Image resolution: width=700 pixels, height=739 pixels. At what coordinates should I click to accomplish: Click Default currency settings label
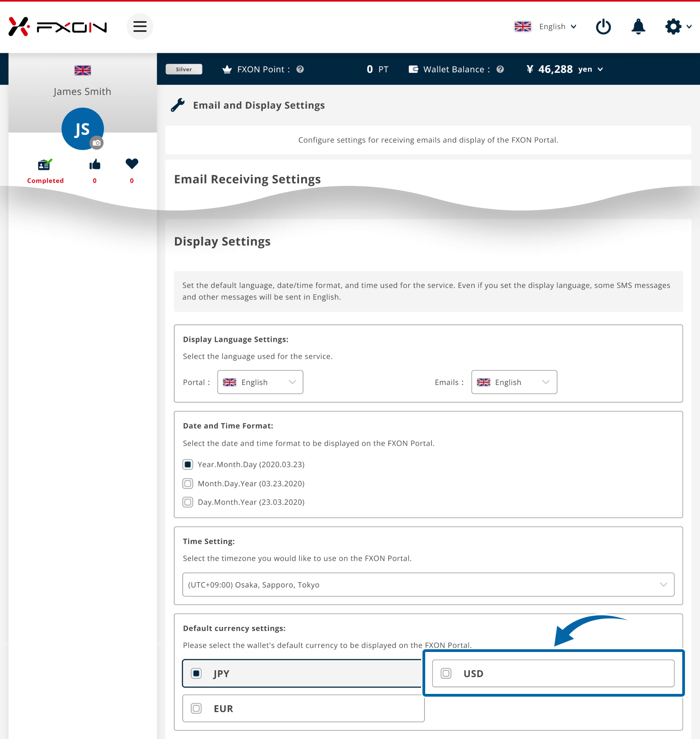pos(234,628)
